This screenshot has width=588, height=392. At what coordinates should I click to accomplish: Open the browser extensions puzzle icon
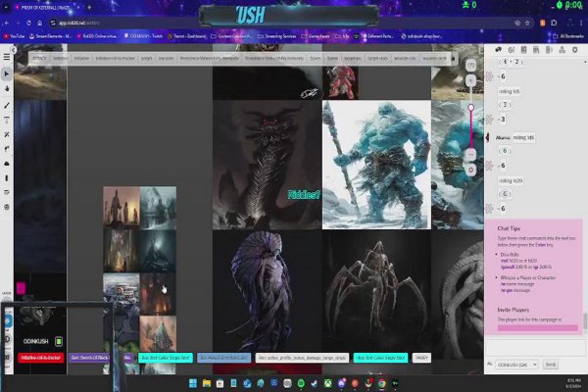pyautogui.click(x=554, y=23)
